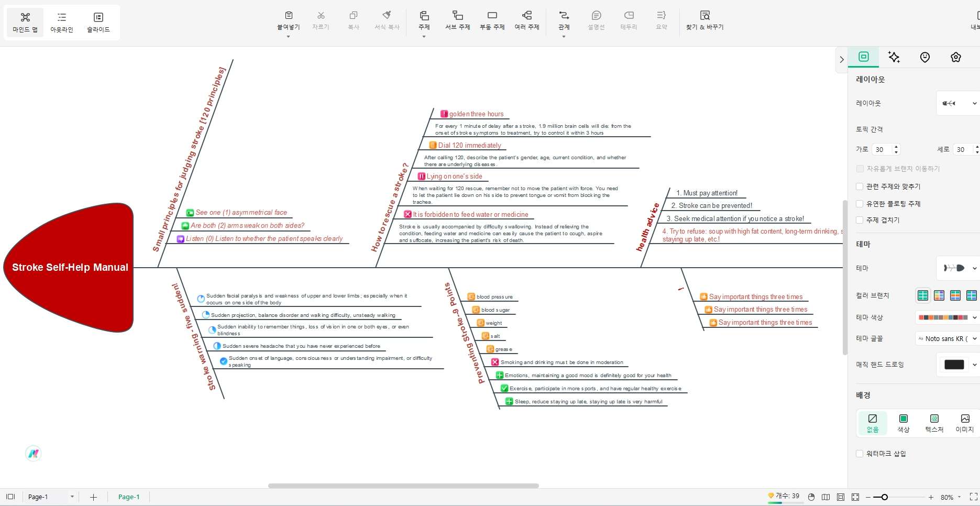The width and height of the screenshot is (980, 506).
Task: Expand the 주제 dropdown arrow
Action: click(x=424, y=37)
